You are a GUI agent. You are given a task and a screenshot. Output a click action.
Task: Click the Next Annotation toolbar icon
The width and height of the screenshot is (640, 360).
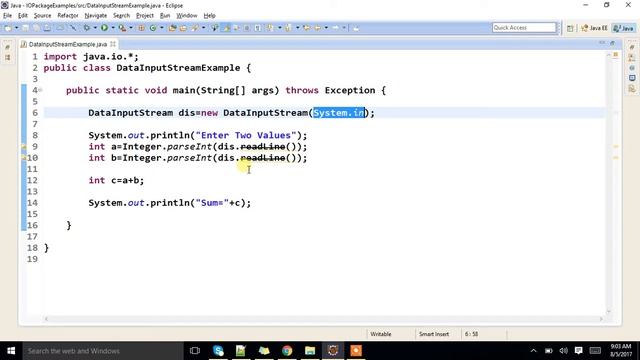[x=270, y=28]
